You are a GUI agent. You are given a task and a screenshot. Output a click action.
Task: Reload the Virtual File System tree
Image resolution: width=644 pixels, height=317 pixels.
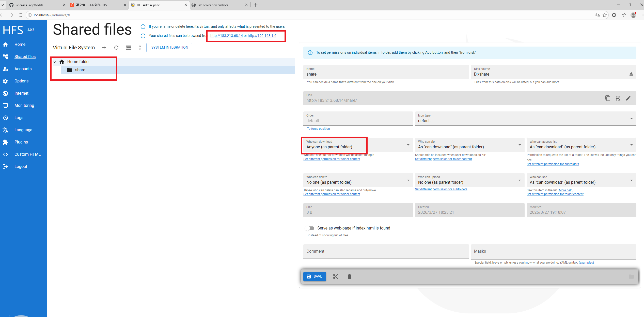click(116, 48)
